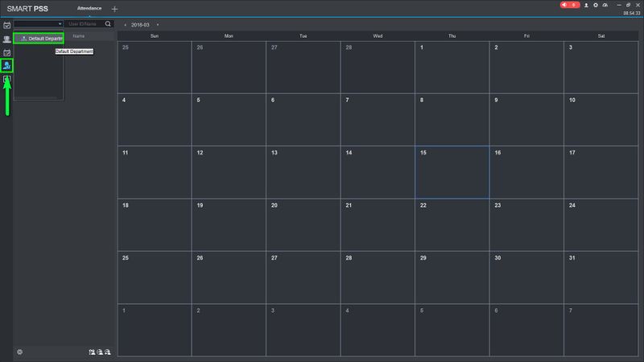This screenshot has width=644, height=362.
Task: Select the Default Department tree node
Action: click(x=39, y=38)
